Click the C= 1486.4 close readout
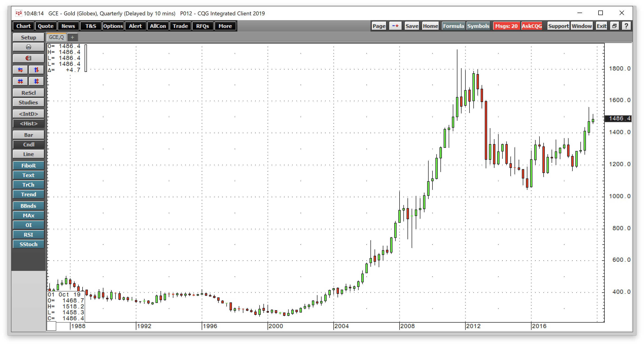Screen dimensions: 644x345 [66, 318]
